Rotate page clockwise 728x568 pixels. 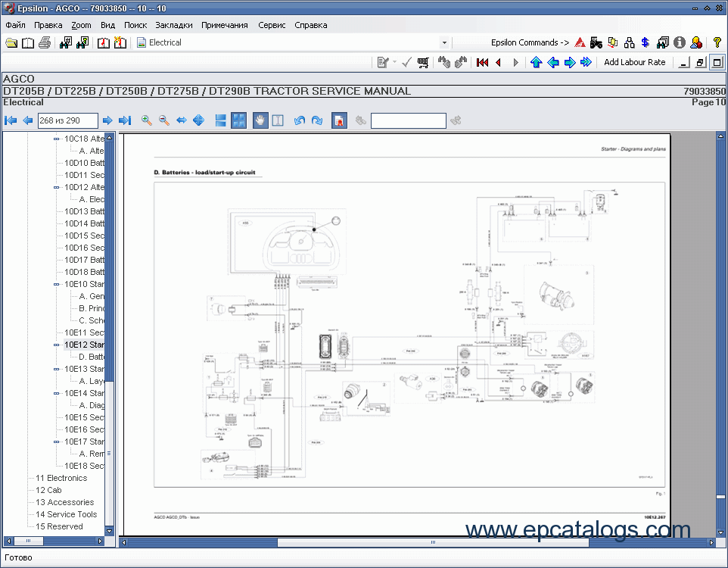(317, 121)
